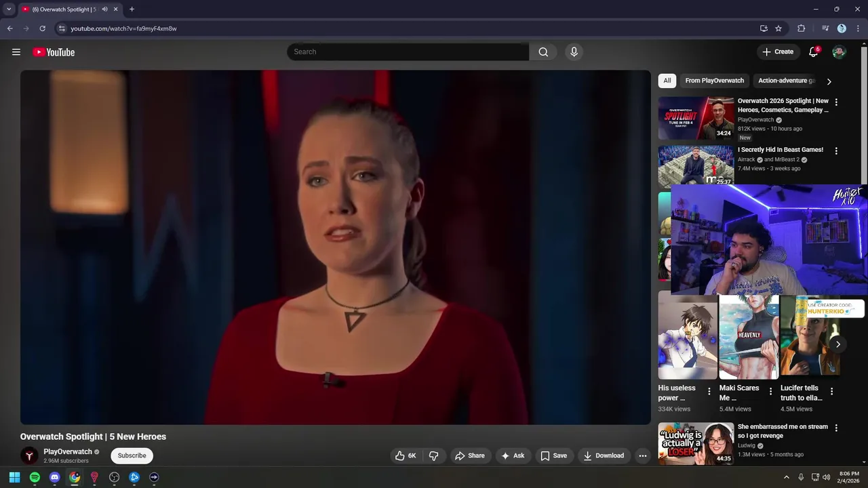This screenshot has height=488, width=868.
Task: Share the video
Action: (470, 455)
